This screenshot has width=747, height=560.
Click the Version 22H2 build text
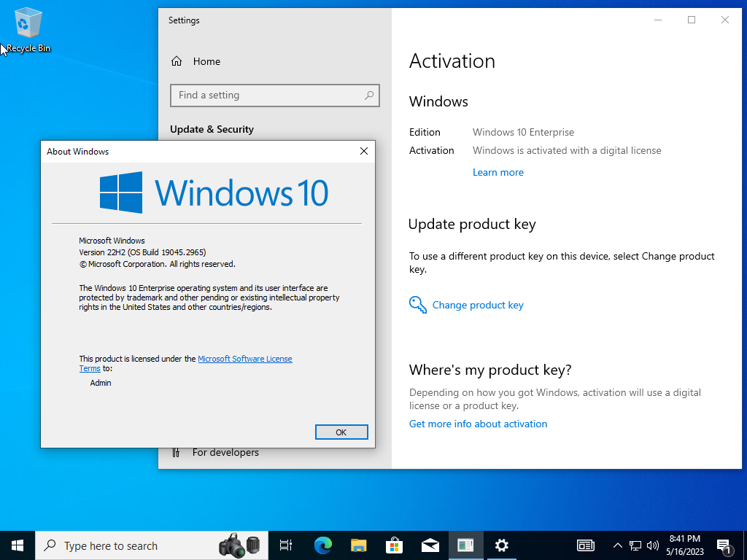point(142,252)
